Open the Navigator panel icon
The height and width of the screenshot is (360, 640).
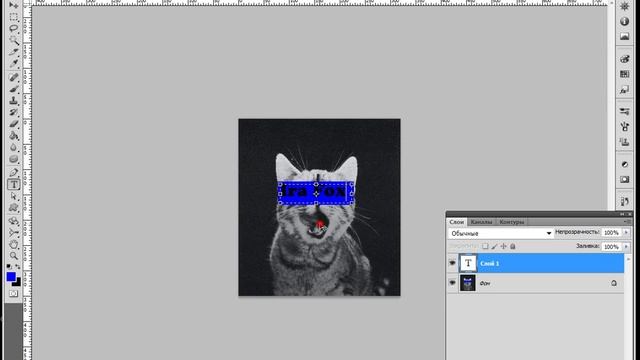[x=624, y=6]
